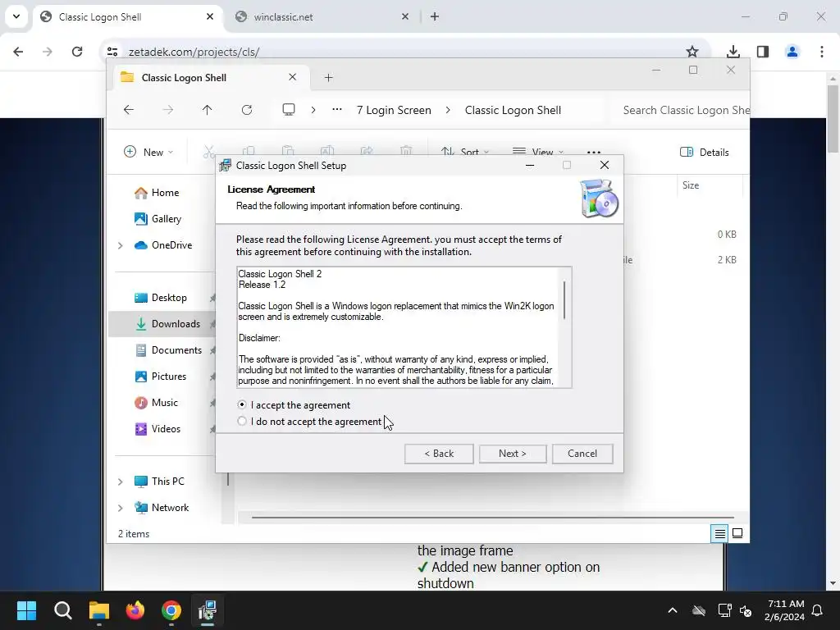Viewport: 840px width, 630px height.
Task: Go back in File Explorer
Action: (x=129, y=111)
